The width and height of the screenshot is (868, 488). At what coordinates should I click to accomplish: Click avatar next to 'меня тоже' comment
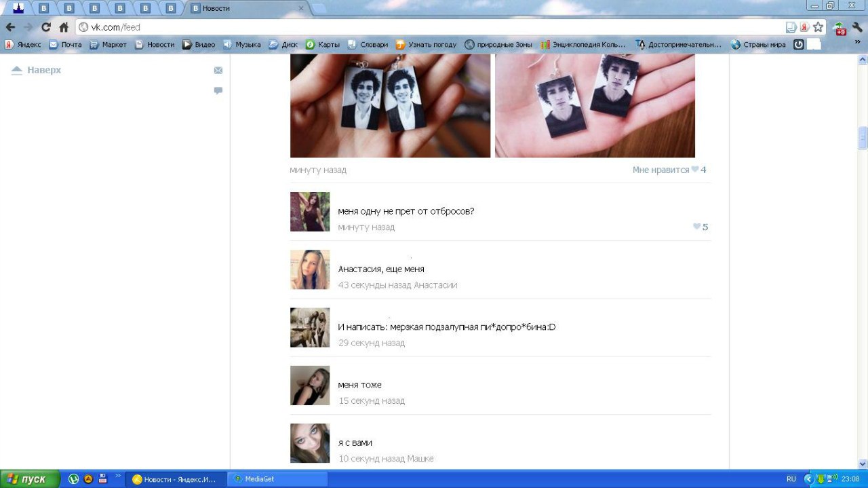coord(310,386)
